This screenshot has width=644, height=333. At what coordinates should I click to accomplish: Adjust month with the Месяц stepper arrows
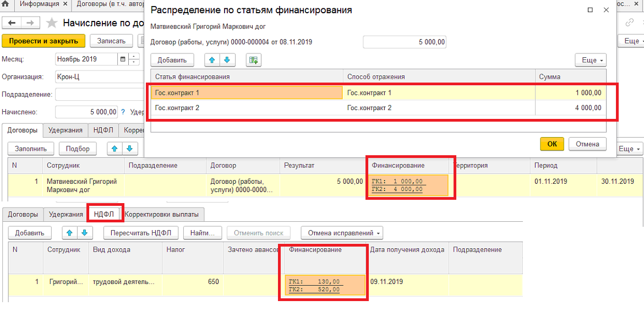point(134,59)
